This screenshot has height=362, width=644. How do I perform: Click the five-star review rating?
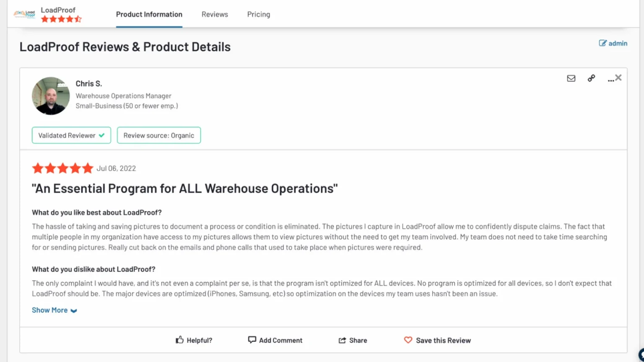62,168
